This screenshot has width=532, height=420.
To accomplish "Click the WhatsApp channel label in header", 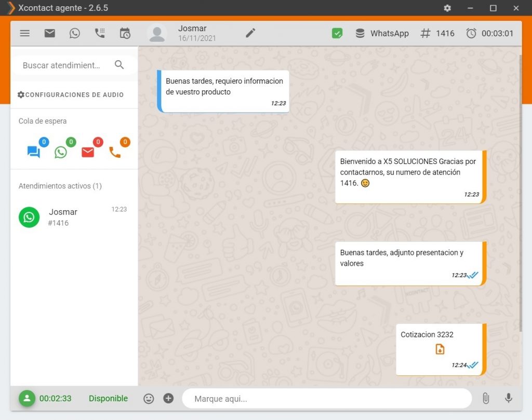I will (390, 33).
